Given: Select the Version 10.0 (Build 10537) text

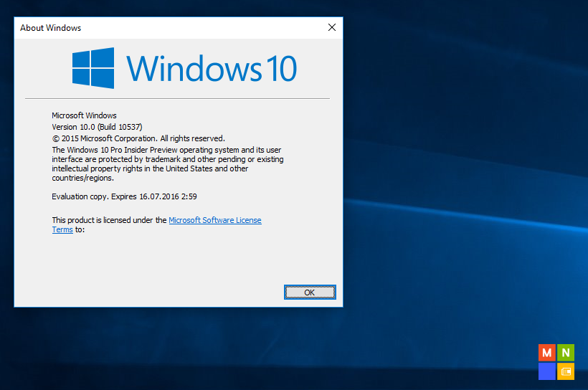Looking at the screenshot, I should (97, 127).
